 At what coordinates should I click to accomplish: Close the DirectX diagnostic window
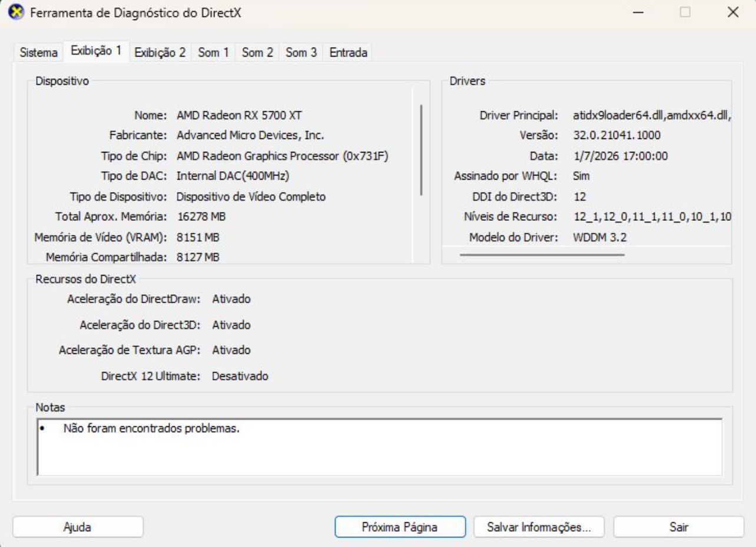pos(732,13)
